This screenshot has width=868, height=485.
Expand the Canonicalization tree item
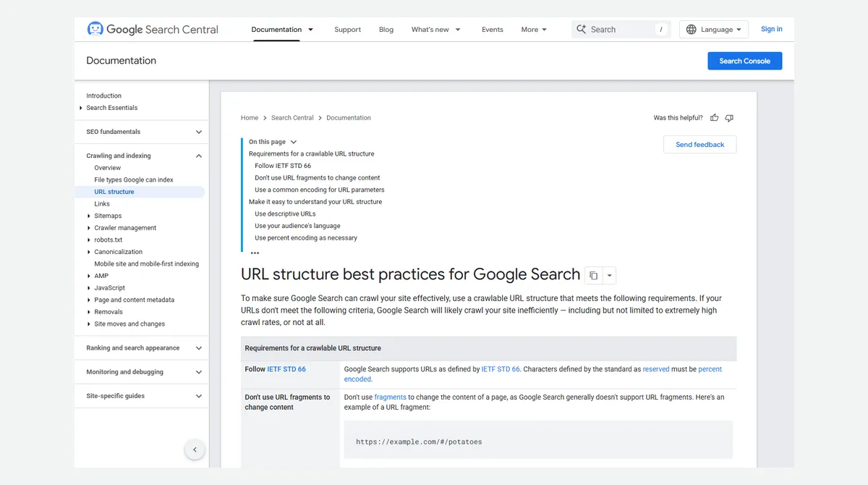89,252
